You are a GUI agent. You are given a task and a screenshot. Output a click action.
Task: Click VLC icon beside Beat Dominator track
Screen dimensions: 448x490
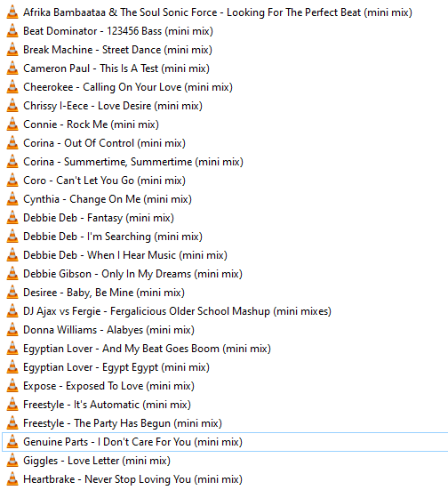click(12, 31)
